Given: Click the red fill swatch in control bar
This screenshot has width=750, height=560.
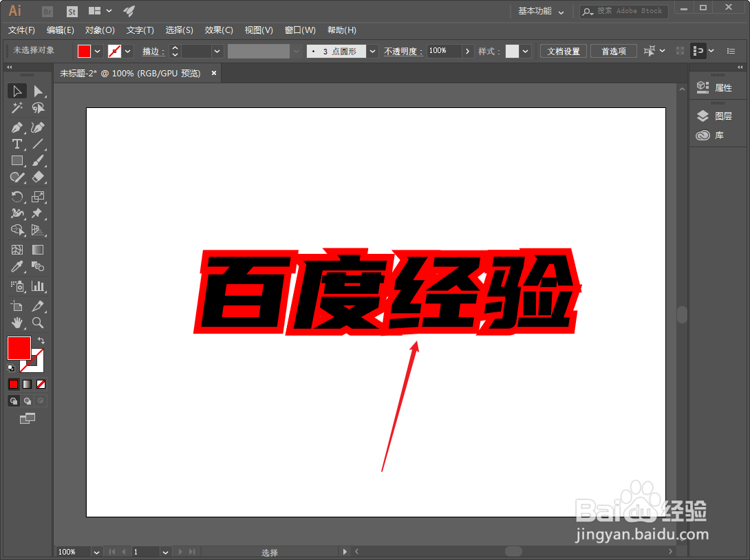Looking at the screenshot, I should tap(84, 51).
